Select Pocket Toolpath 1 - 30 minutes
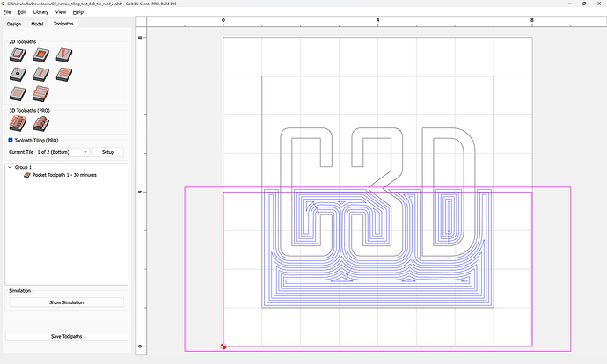The image size is (607, 364). [64, 175]
